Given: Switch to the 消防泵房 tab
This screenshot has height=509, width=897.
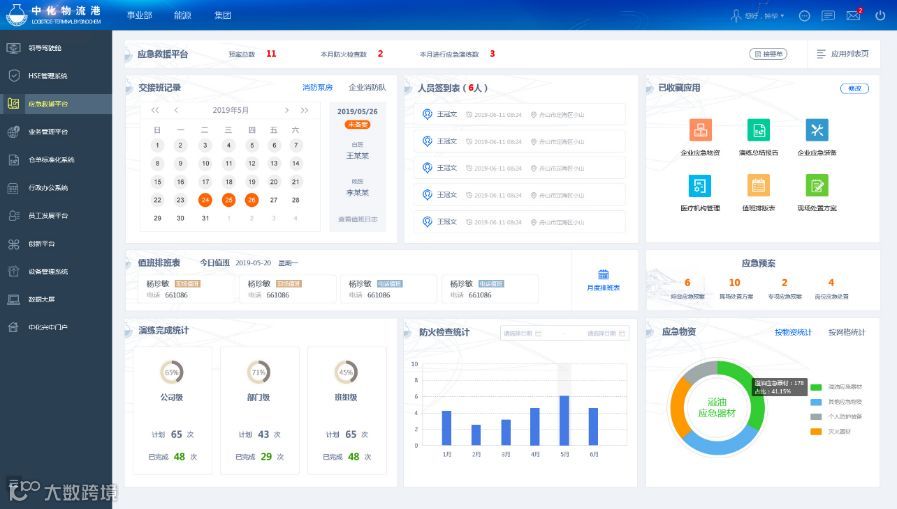Looking at the screenshot, I should point(317,88).
